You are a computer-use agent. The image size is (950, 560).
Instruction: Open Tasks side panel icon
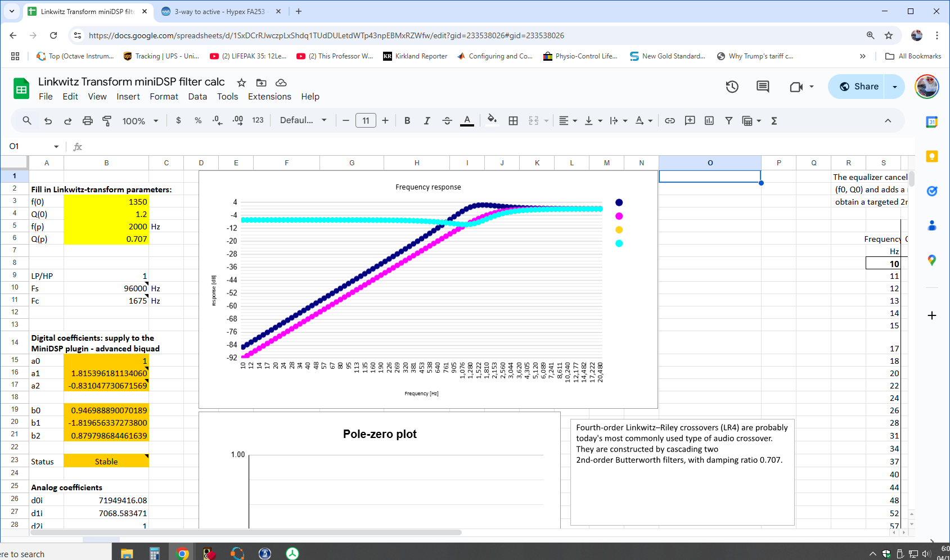pos(932,191)
